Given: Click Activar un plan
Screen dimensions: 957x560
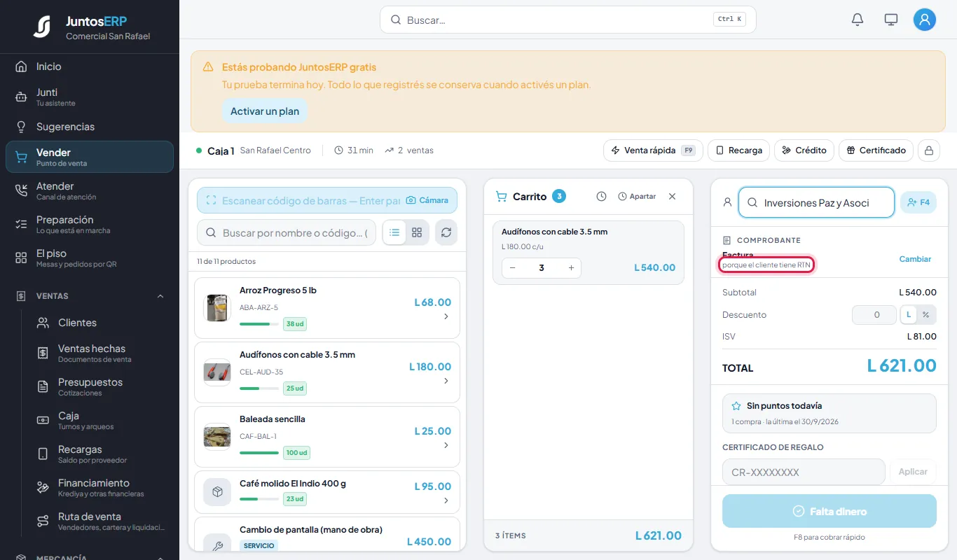Looking at the screenshot, I should (x=265, y=111).
